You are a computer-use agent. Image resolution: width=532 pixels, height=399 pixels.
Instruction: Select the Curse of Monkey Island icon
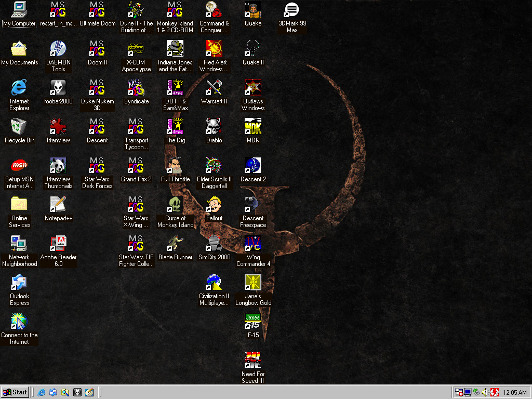pyautogui.click(x=175, y=205)
